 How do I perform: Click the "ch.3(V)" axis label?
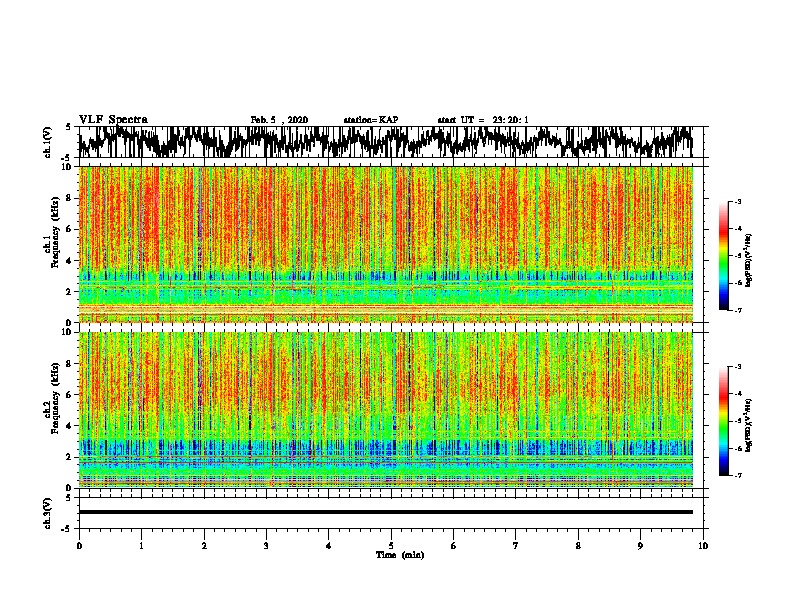point(48,514)
